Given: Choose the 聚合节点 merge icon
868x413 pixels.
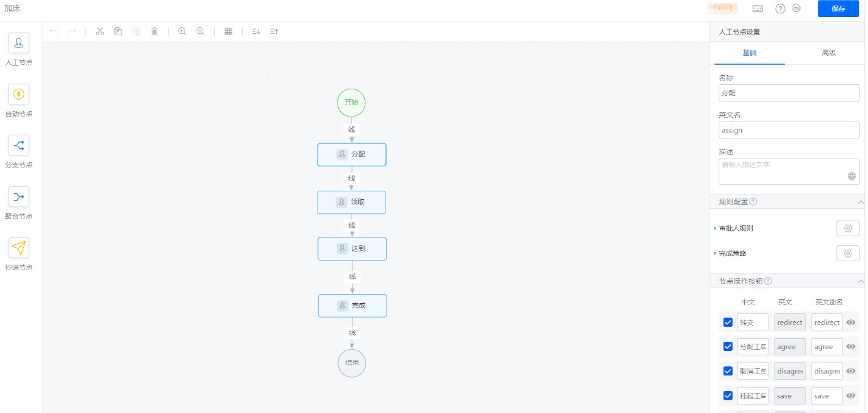Looking at the screenshot, I should pyautogui.click(x=18, y=196).
